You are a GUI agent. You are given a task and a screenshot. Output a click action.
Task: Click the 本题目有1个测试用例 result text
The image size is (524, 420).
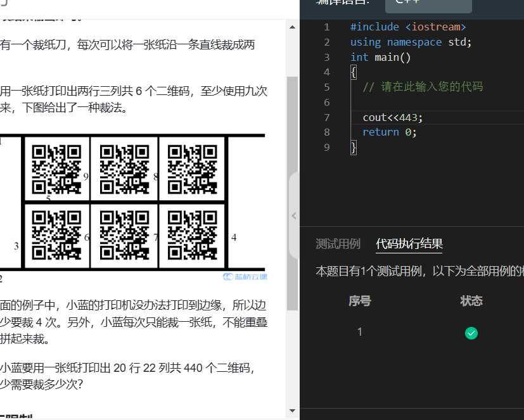coord(419,271)
